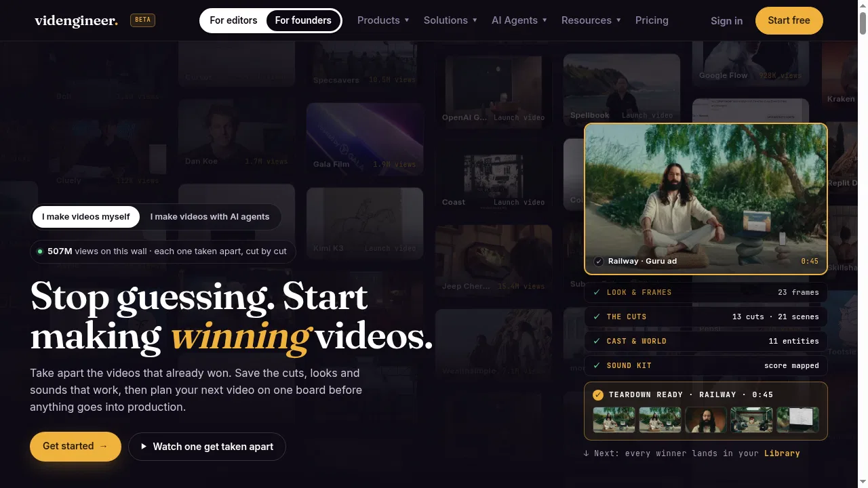Click the page scrollbar's down arrow

863,483
